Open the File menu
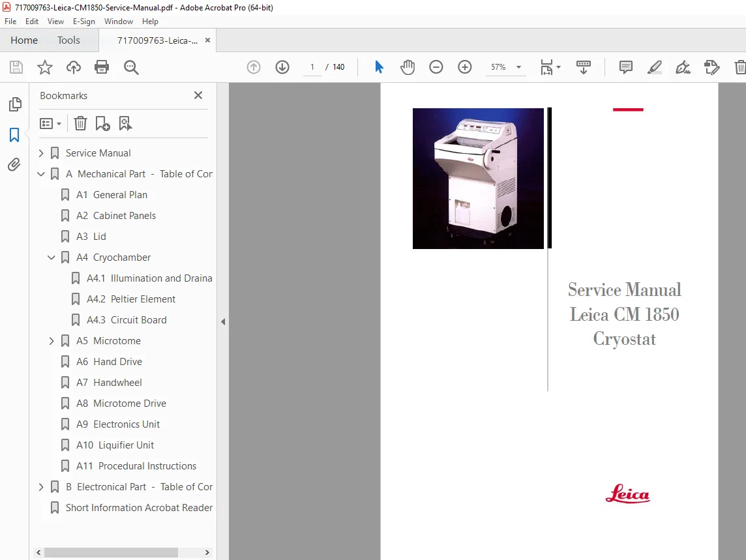Image resolution: width=746 pixels, height=560 pixels. [x=10, y=22]
